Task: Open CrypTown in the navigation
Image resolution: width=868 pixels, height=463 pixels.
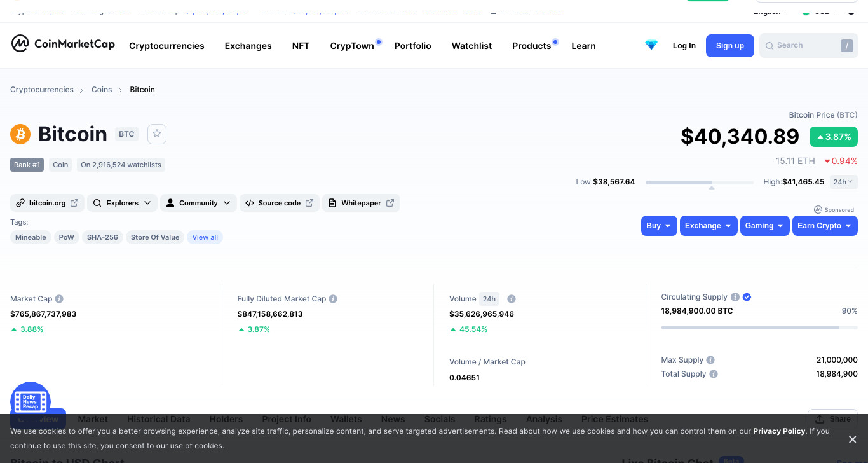Action: tap(352, 46)
